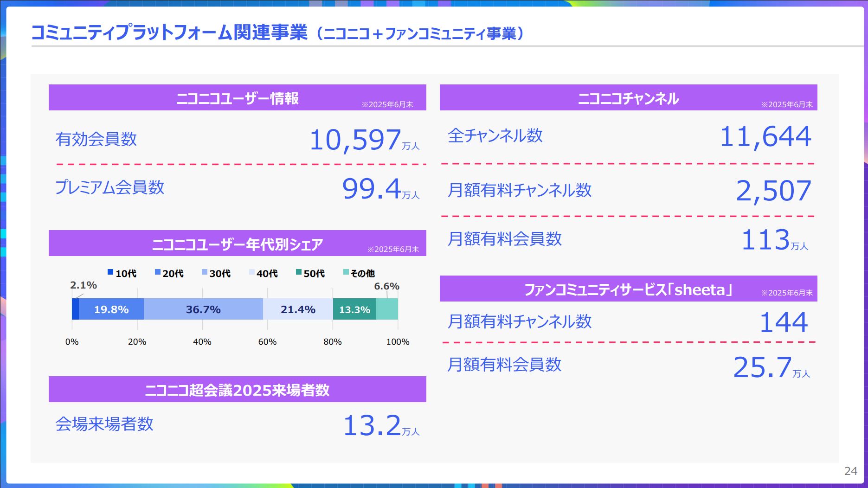
Task: Click the 13.2 venue attendance value
Action: pos(372,425)
